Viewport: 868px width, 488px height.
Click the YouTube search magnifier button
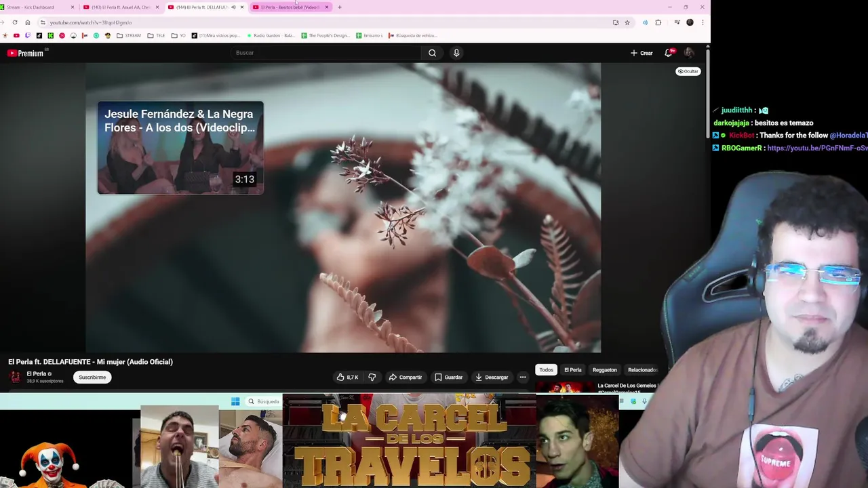[432, 53]
